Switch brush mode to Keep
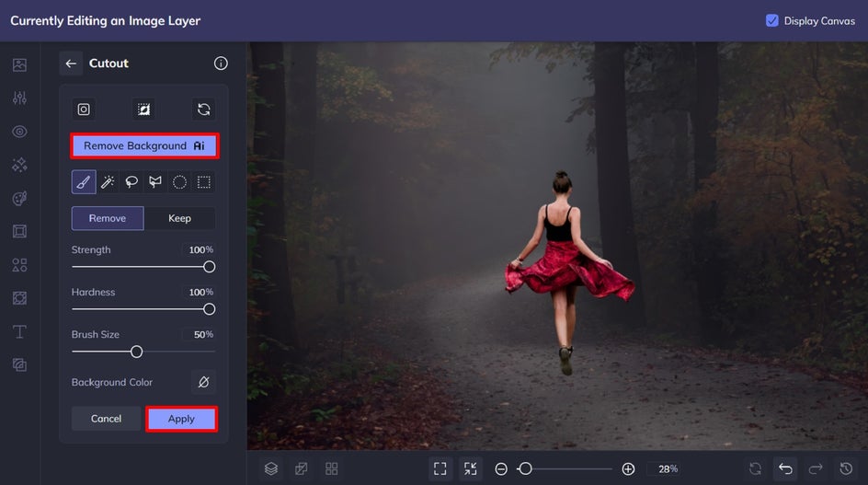Viewport: 868px width, 485px height. [179, 218]
